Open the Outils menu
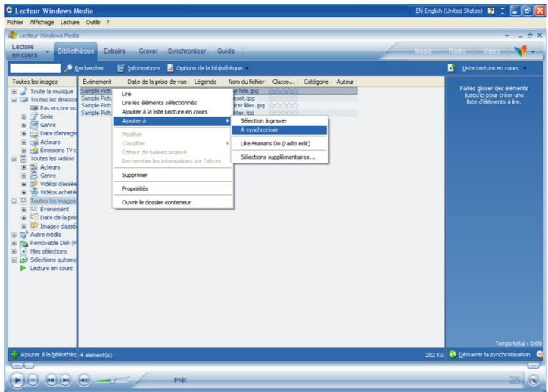This screenshot has width=548, height=392. click(x=93, y=23)
